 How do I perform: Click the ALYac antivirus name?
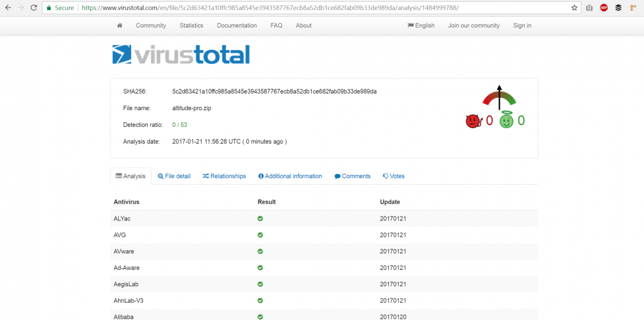(x=122, y=219)
